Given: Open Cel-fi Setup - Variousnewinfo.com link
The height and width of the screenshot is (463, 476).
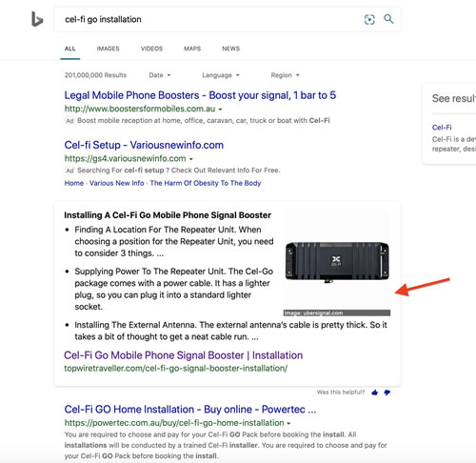Looking at the screenshot, I should coord(144,145).
